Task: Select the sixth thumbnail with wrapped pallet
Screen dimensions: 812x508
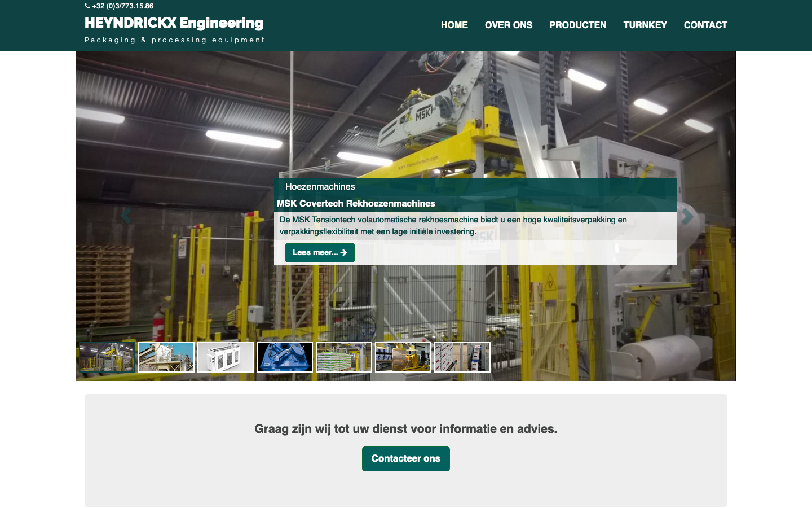Action: pyautogui.click(x=403, y=357)
